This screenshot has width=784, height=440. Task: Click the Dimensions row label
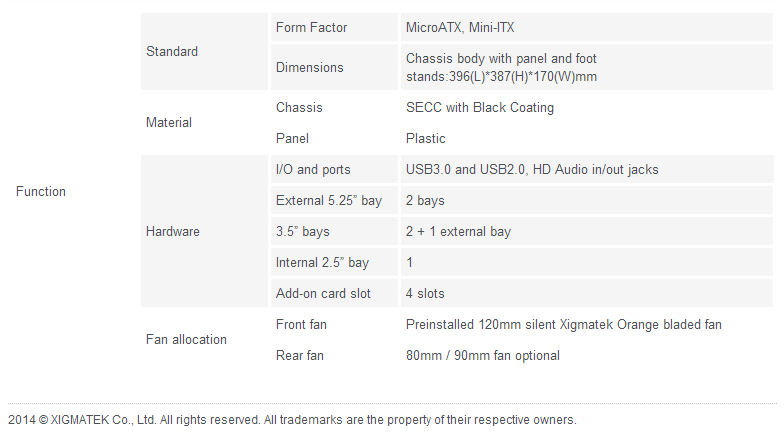(309, 67)
